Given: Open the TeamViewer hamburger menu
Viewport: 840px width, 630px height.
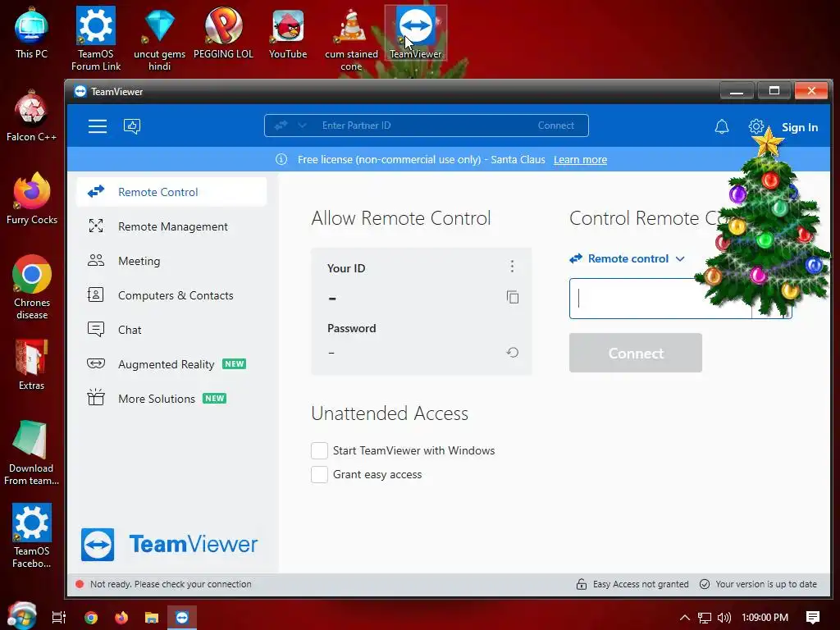Looking at the screenshot, I should [98, 126].
